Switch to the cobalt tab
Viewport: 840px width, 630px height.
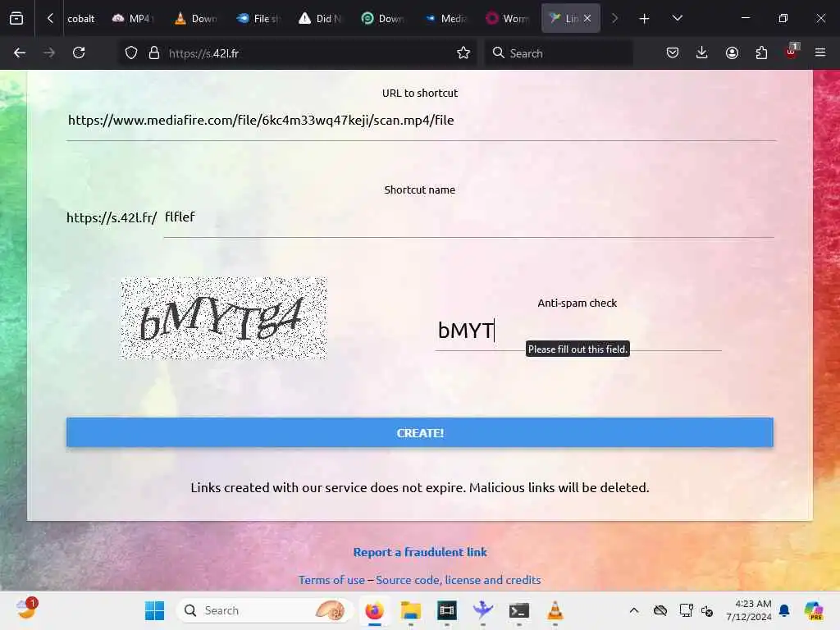point(81,19)
